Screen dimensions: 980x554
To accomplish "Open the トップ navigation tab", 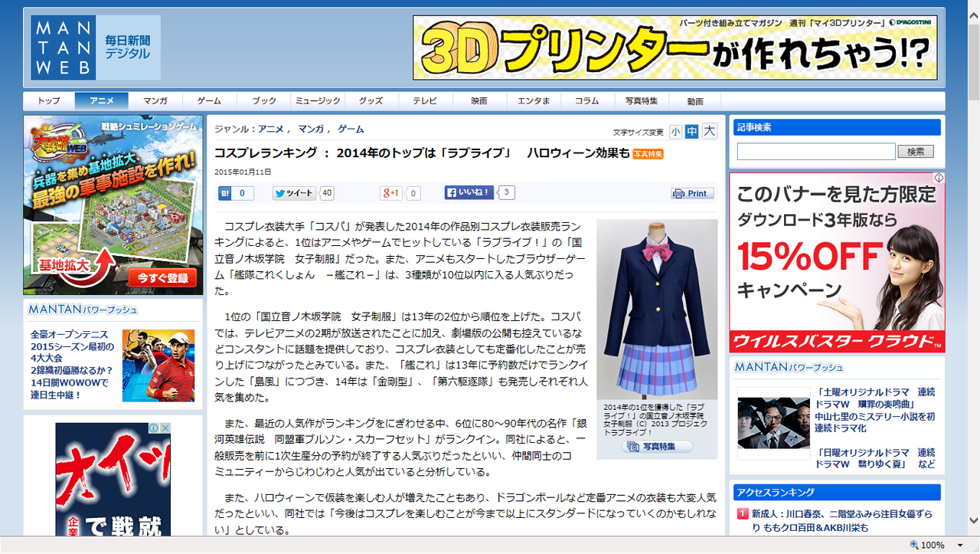I will 49,101.
